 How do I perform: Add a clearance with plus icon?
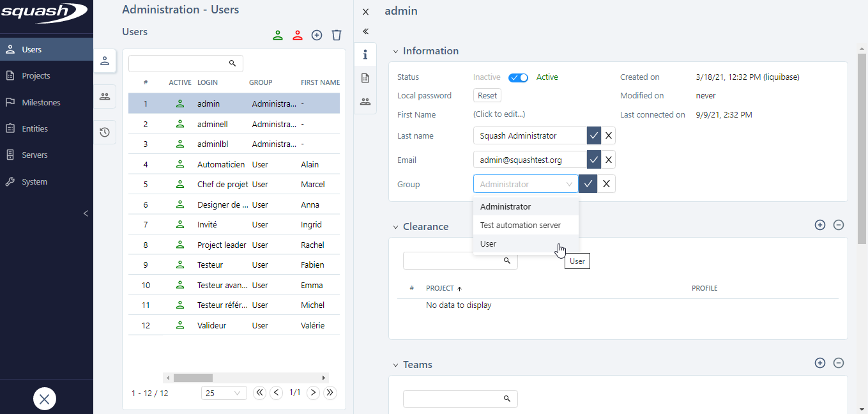820,225
